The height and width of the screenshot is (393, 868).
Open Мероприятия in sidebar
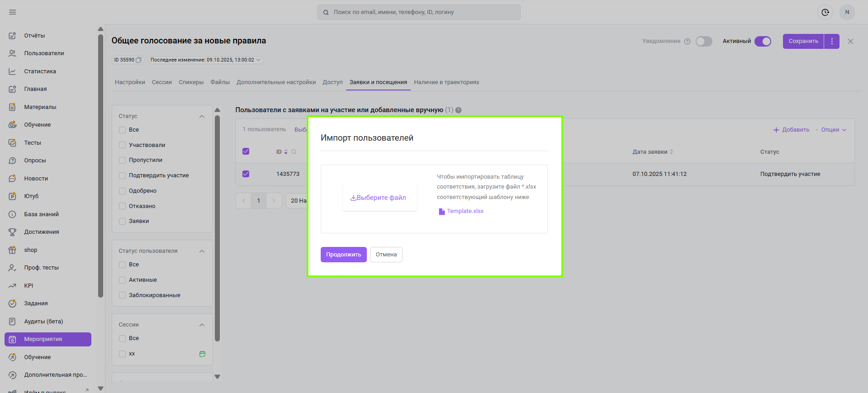tap(48, 339)
